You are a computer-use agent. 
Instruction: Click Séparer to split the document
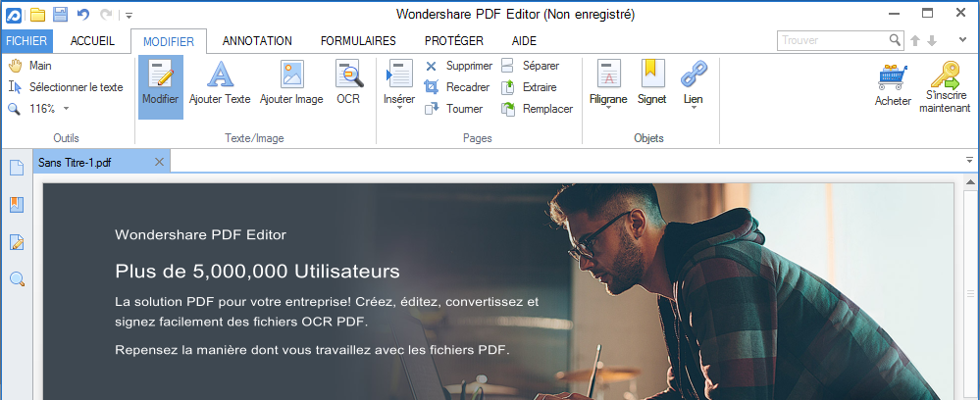[x=531, y=66]
